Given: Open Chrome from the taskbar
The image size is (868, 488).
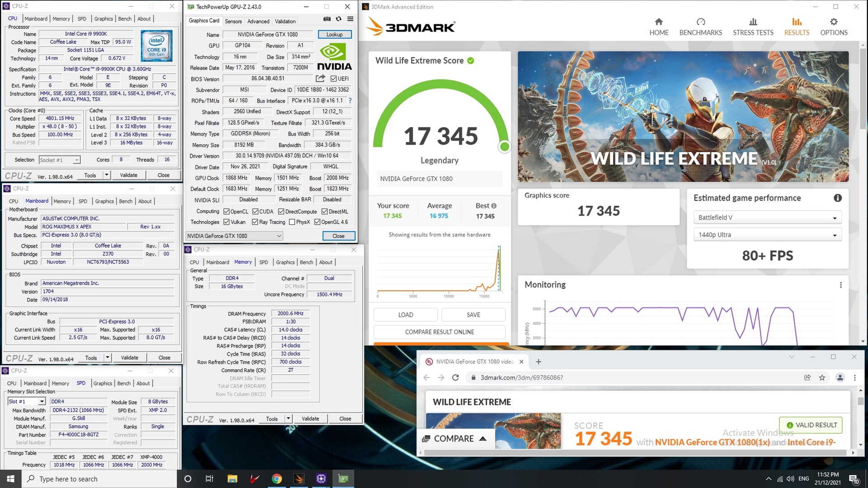Looking at the screenshot, I should click(x=277, y=479).
